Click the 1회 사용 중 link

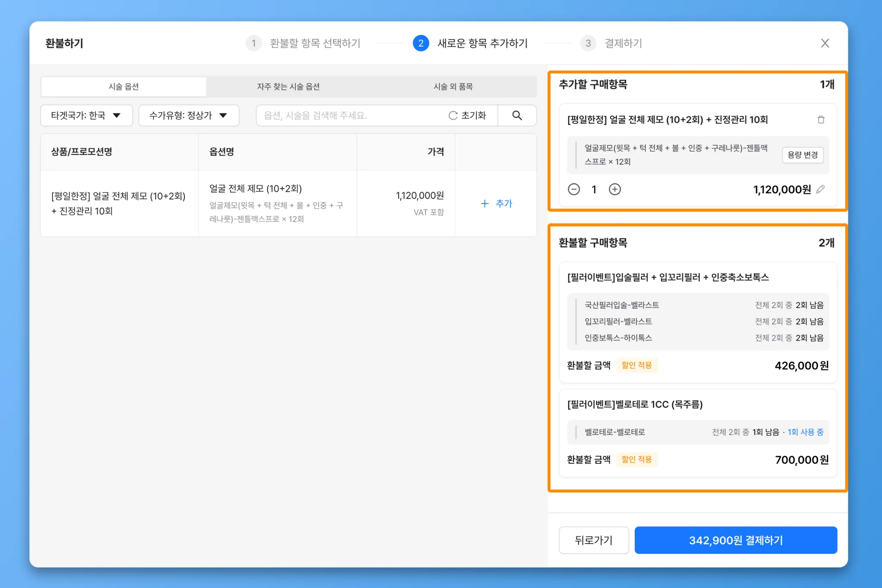(x=805, y=432)
